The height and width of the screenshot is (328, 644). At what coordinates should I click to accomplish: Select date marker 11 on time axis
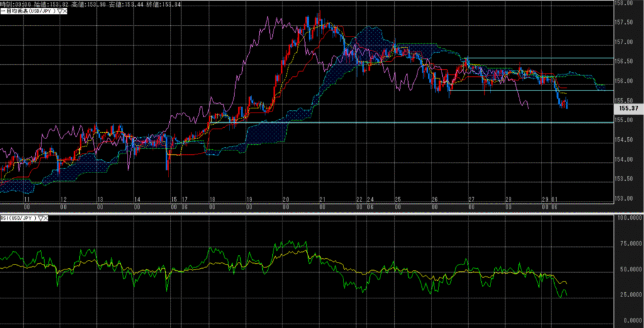point(26,199)
